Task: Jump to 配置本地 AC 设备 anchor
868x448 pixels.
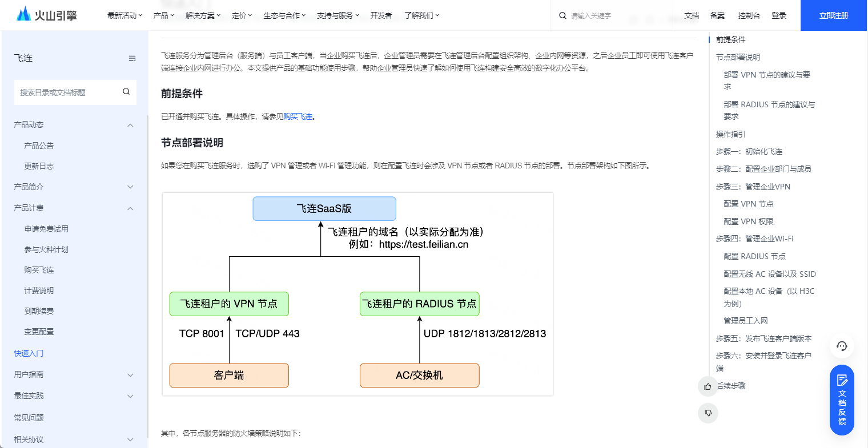Action: (x=769, y=297)
